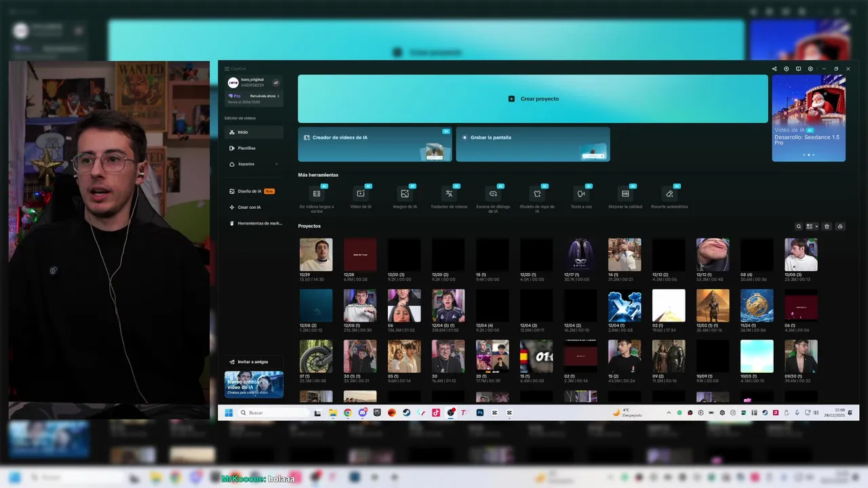Open the 12/08 (3) project thumbnail
The width and height of the screenshot is (868, 488).
[x=801, y=255]
